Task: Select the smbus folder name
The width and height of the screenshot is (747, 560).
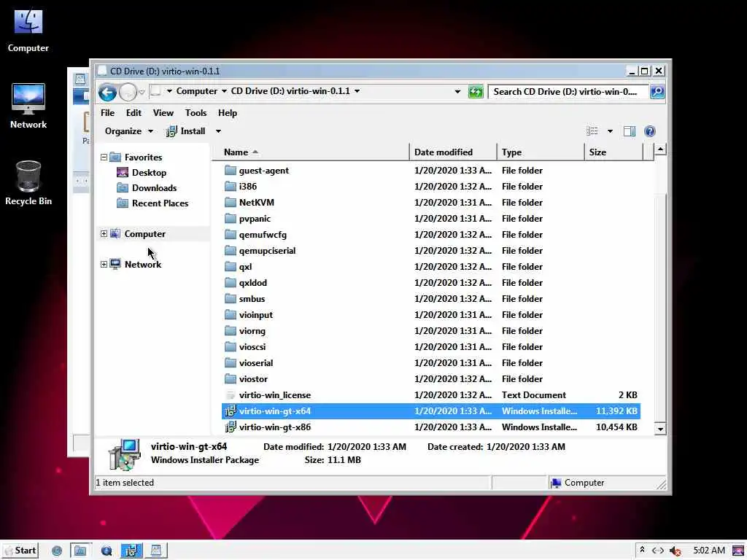Action: (252, 298)
